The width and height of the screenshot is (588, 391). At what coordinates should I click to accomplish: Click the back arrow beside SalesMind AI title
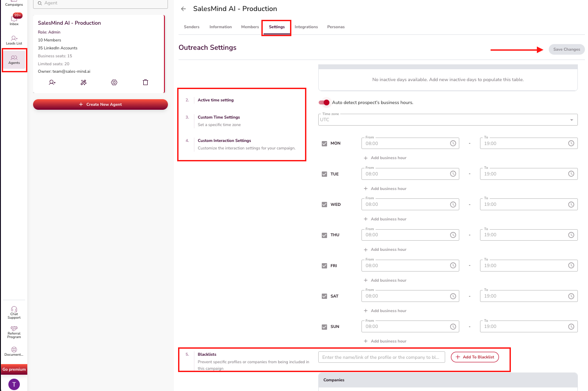[184, 9]
